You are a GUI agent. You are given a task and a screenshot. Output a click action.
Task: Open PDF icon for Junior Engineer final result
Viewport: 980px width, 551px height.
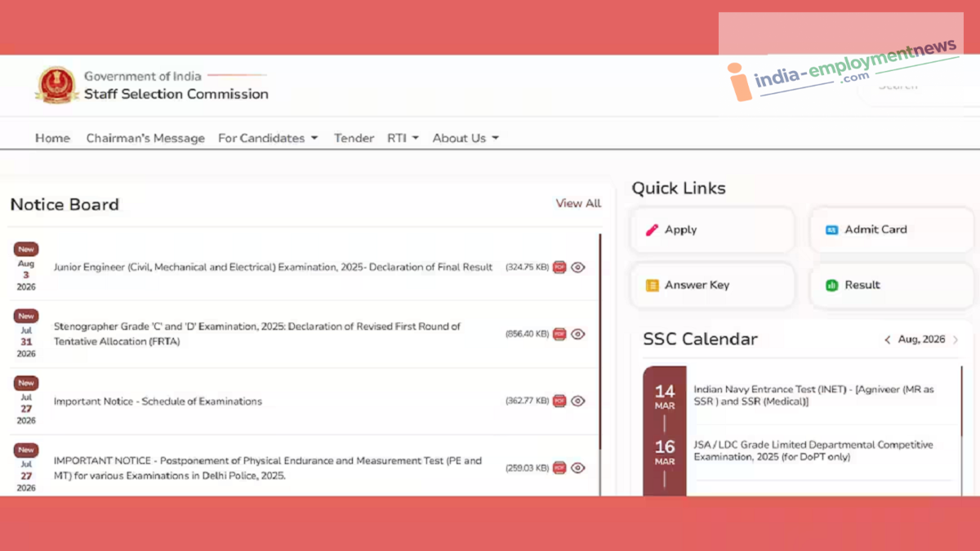(559, 267)
